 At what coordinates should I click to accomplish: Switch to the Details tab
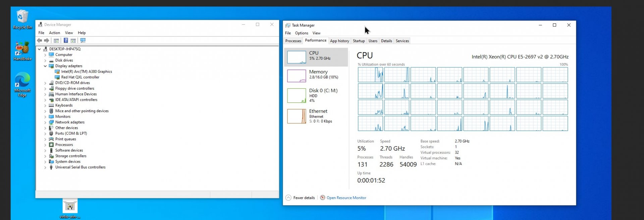(386, 41)
